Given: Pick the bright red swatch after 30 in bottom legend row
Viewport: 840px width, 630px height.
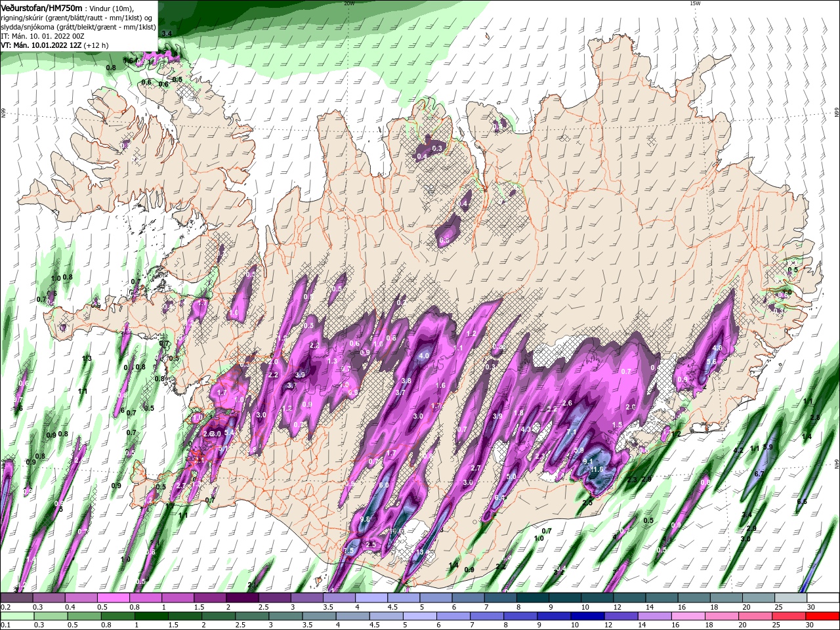Looking at the screenshot, I should tap(822, 616).
